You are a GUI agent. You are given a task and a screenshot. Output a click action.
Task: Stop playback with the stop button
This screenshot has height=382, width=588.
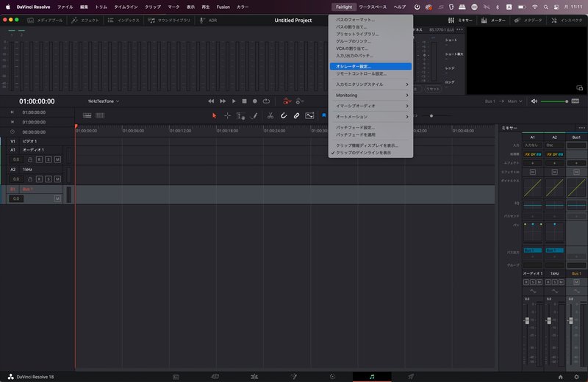pyautogui.click(x=245, y=101)
